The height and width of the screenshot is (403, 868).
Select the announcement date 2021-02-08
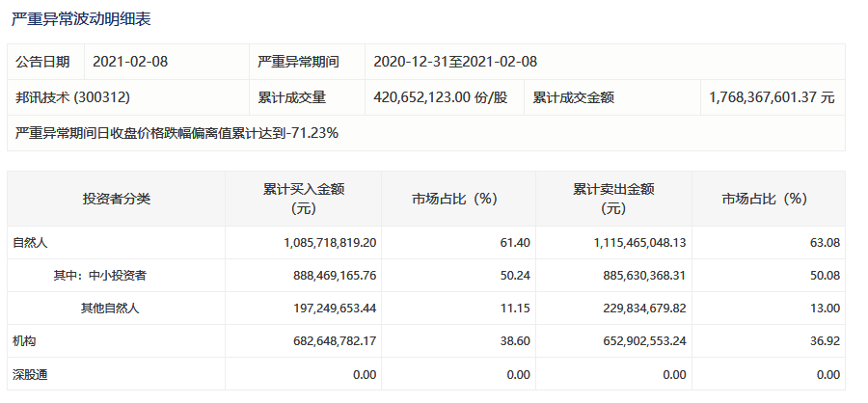tap(130, 62)
